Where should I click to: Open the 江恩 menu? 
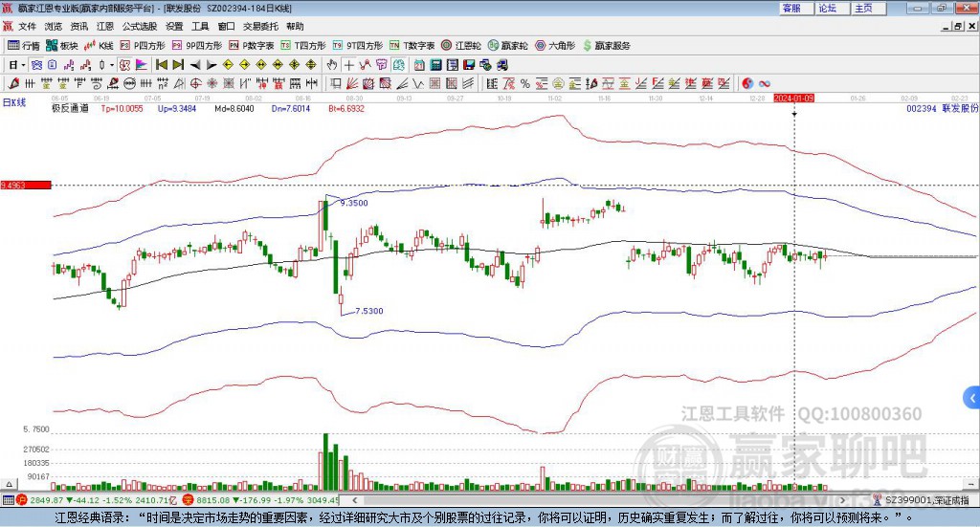pyautogui.click(x=105, y=26)
